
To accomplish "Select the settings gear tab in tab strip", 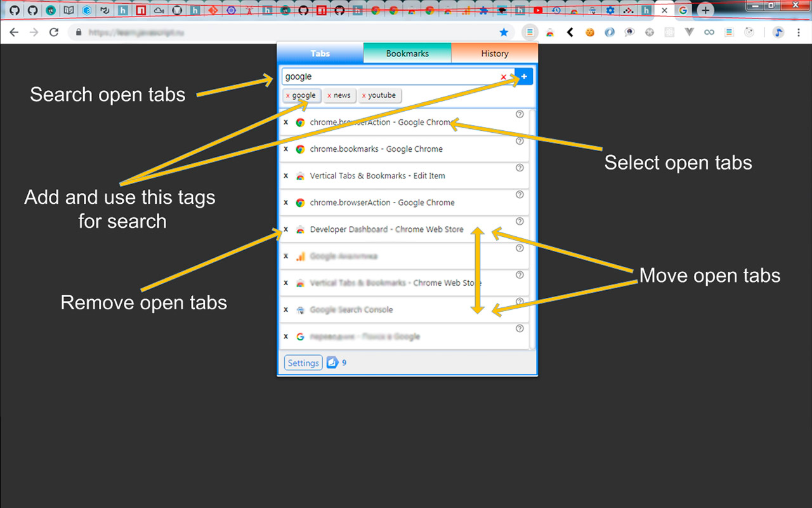I will coord(610,10).
